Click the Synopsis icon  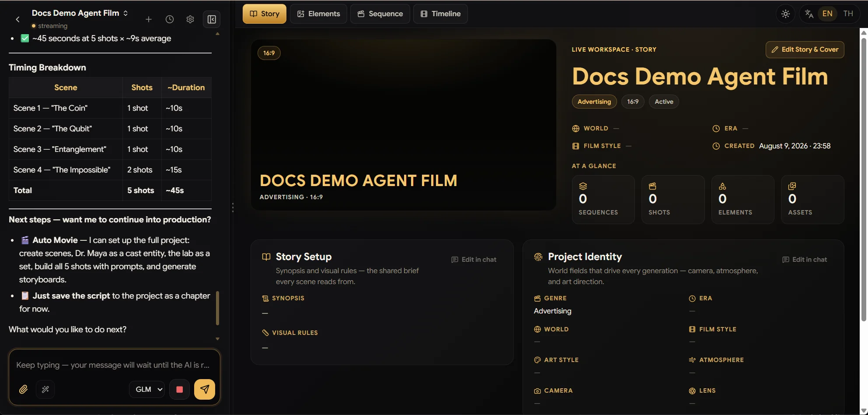click(265, 299)
